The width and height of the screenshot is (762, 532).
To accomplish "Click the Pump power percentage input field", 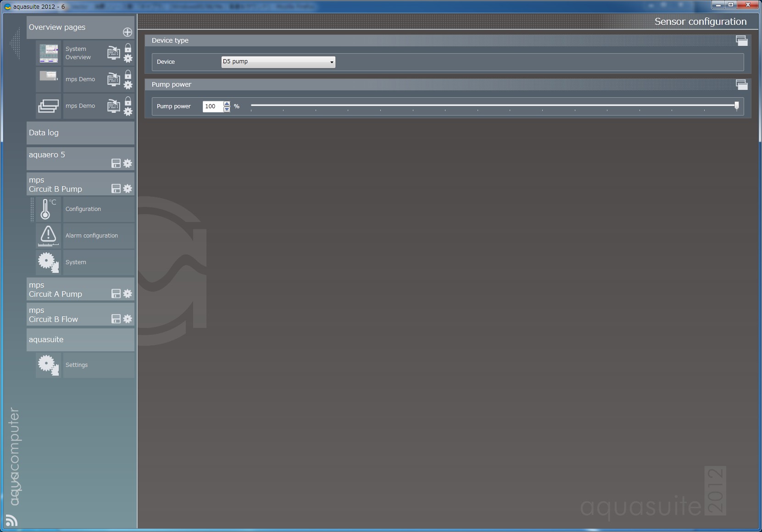I will coord(213,106).
